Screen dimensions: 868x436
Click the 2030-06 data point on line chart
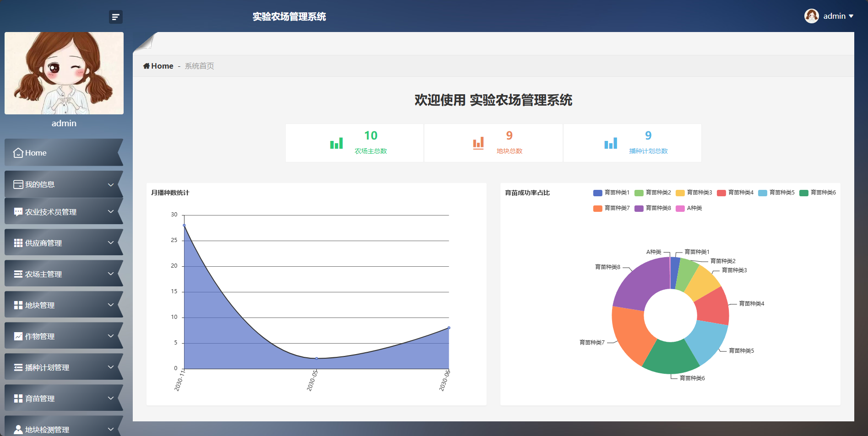point(449,328)
